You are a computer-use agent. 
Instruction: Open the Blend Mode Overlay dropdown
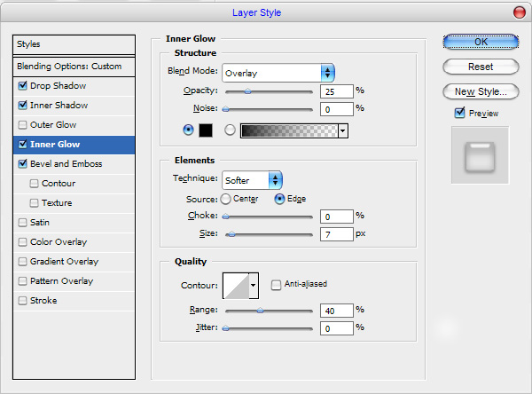(278, 73)
